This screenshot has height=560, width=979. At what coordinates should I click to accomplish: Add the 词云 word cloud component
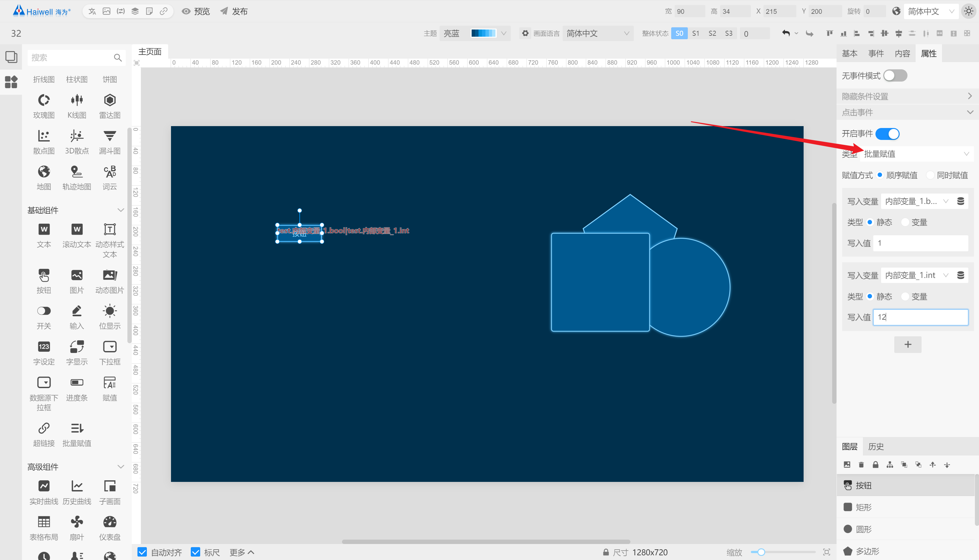[x=110, y=177]
